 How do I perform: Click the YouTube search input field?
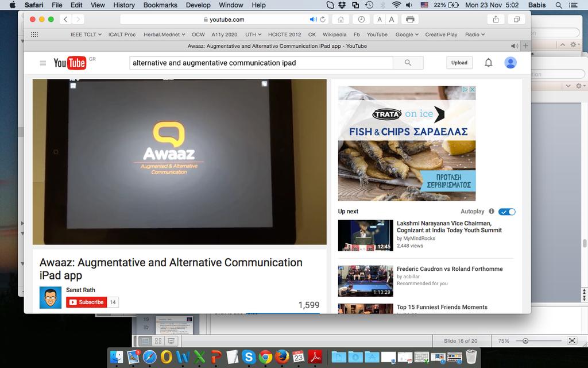(x=261, y=63)
